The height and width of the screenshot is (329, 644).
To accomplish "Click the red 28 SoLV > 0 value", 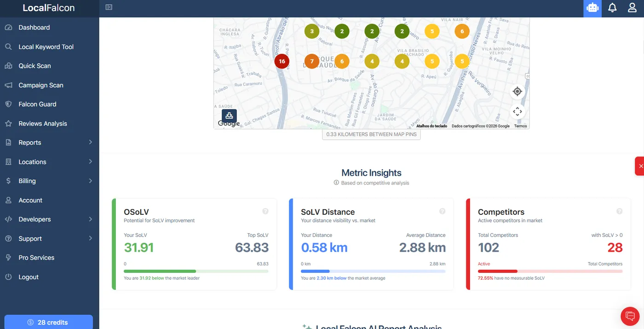I will [x=615, y=248].
